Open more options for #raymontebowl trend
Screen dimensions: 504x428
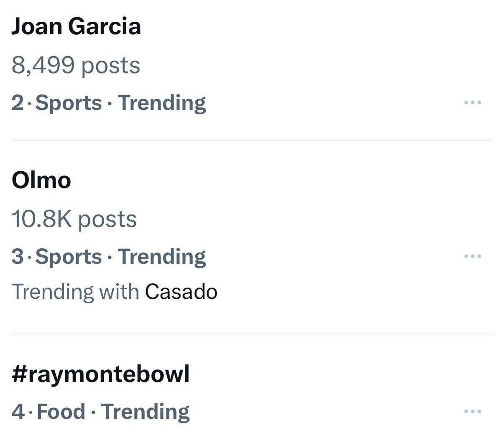pyautogui.click(x=473, y=411)
